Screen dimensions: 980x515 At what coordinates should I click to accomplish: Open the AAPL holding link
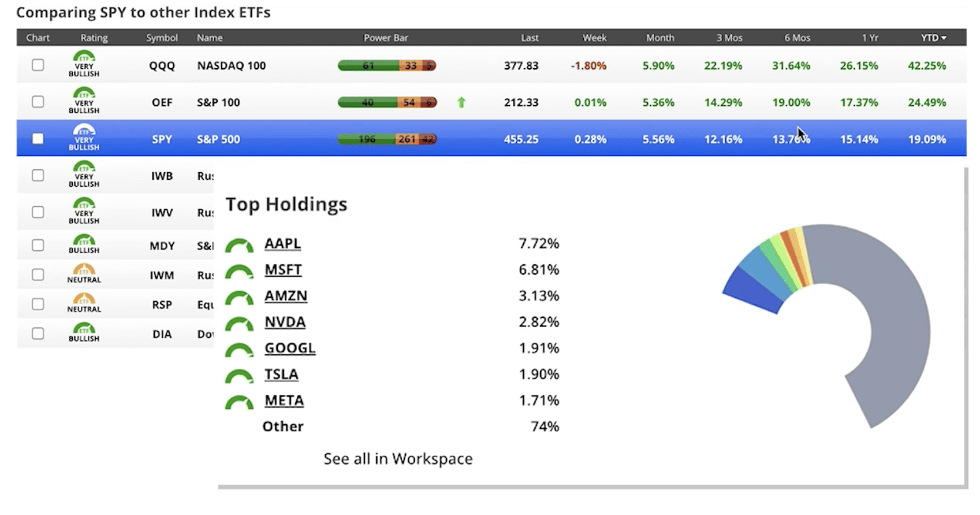click(282, 243)
